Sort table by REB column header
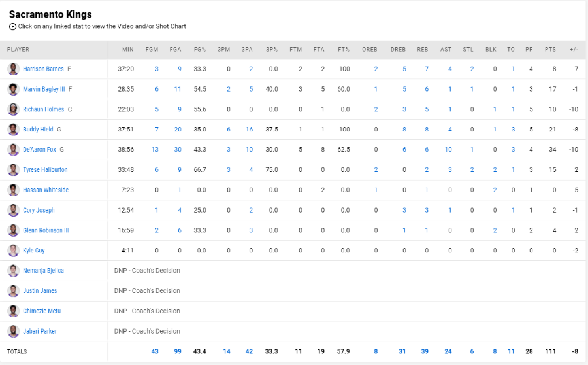Image resolution: width=588 pixels, height=365 pixels. pos(423,50)
